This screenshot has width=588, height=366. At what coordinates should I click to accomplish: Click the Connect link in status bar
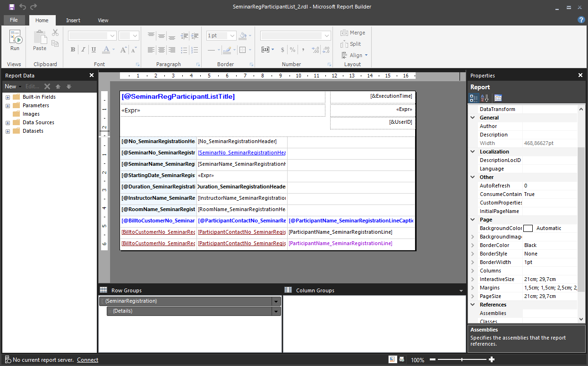88,360
